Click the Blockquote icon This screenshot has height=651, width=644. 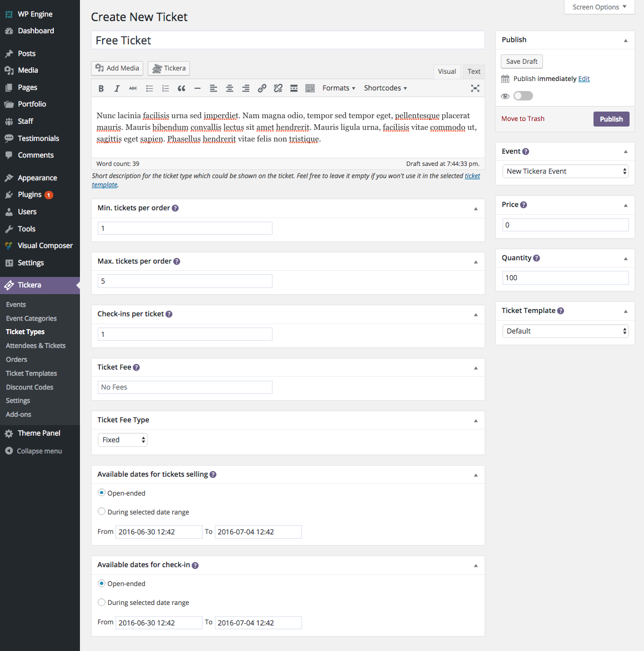pos(181,88)
